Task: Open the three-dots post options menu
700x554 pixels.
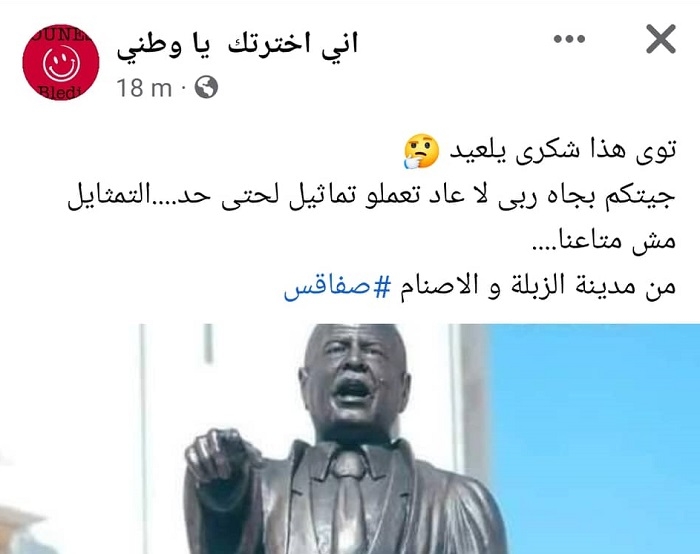Action: click(x=569, y=39)
